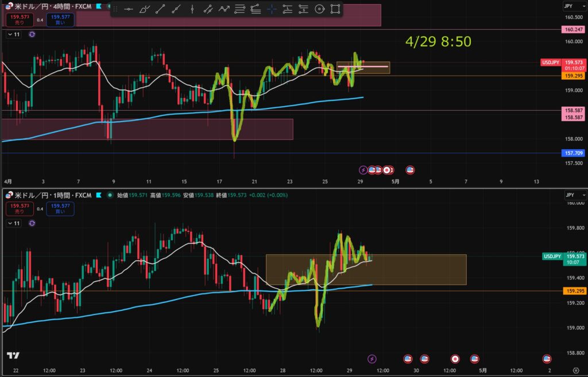Select the long position tool
This screenshot has width=588, height=377.
pos(288,9)
